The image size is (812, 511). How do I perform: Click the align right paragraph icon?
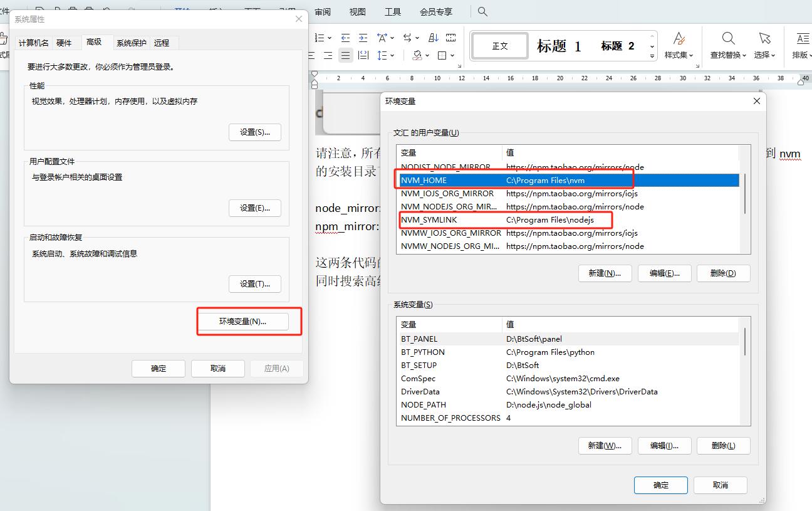328,55
